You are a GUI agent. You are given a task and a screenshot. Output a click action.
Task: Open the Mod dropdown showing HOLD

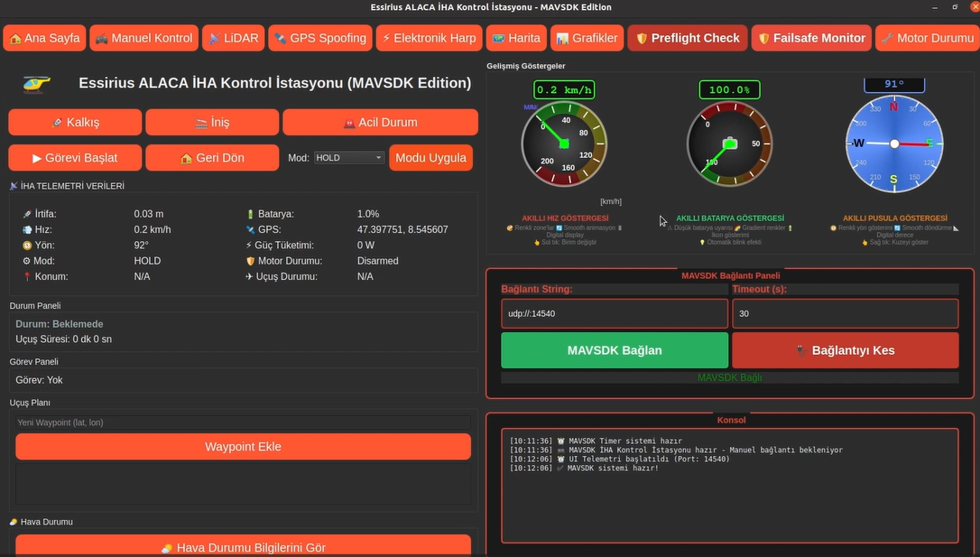pyautogui.click(x=349, y=158)
